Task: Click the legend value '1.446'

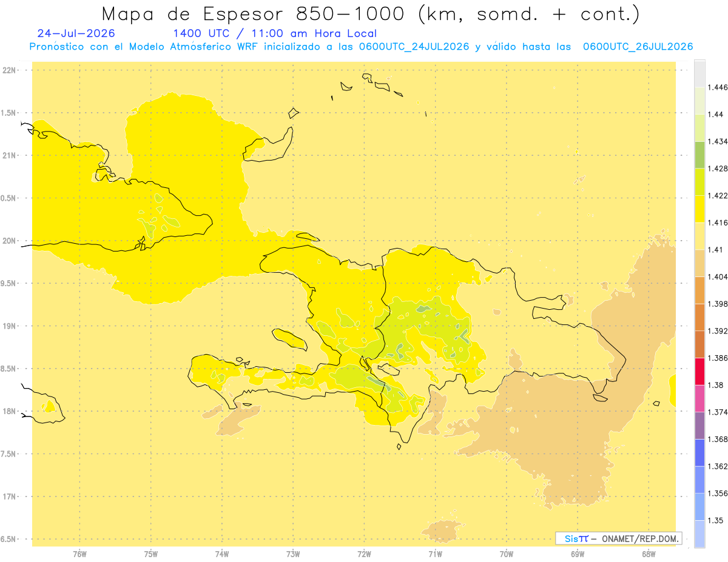Action: point(719,87)
